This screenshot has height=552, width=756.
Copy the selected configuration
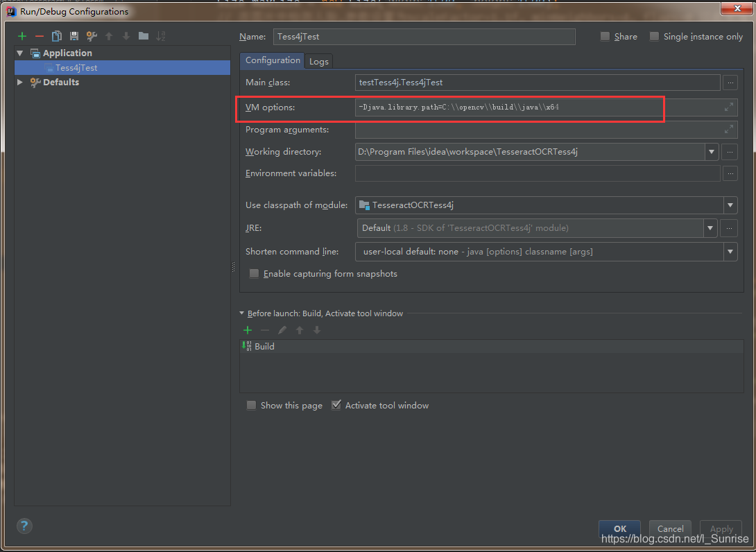[57, 36]
